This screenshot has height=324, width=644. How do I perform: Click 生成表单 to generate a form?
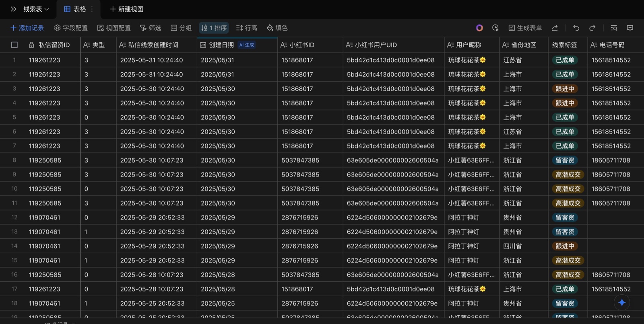click(525, 28)
